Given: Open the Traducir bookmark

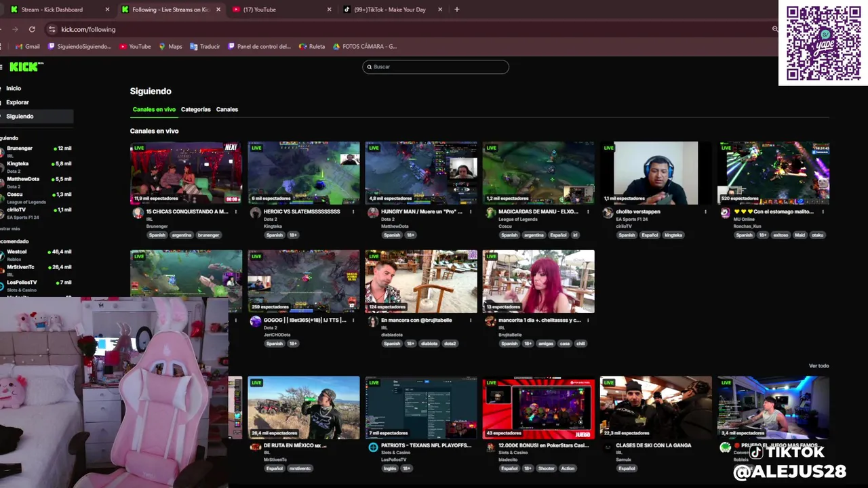Looking at the screenshot, I should (x=205, y=47).
